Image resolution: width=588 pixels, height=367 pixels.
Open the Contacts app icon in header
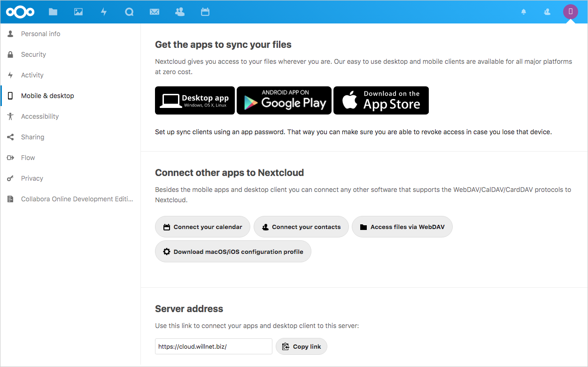[x=180, y=12]
